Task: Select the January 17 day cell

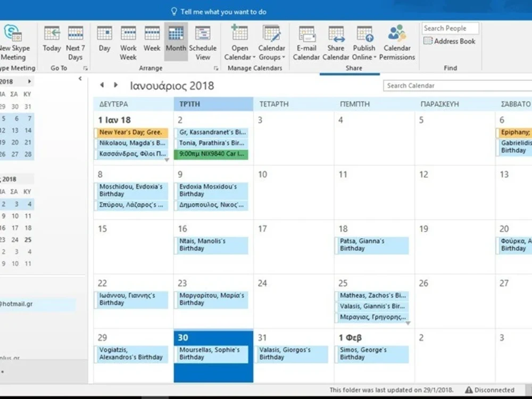Action: pyautogui.click(x=294, y=247)
